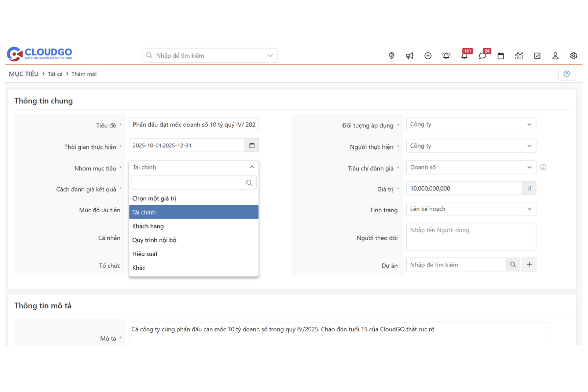
Task: Open chat messages icon with 28 badge
Action: (x=483, y=56)
